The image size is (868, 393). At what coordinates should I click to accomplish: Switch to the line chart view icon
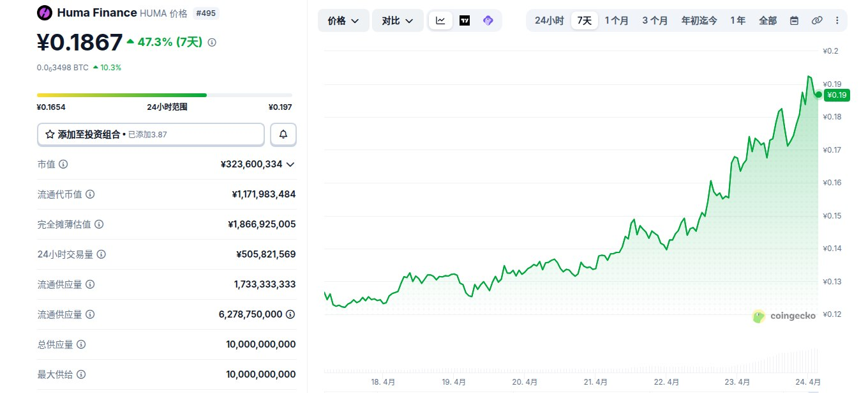(440, 20)
